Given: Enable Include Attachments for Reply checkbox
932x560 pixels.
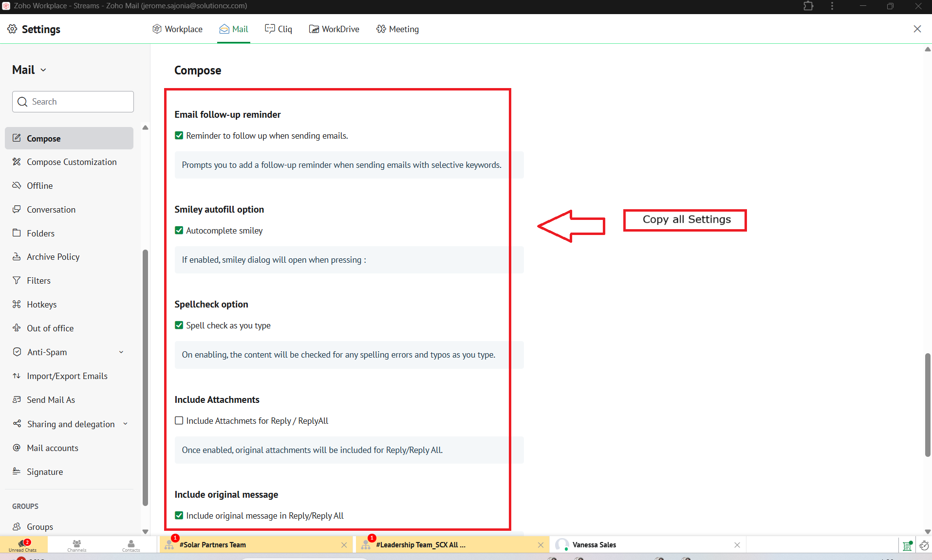Looking at the screenshot, I should tap(179, 421).
